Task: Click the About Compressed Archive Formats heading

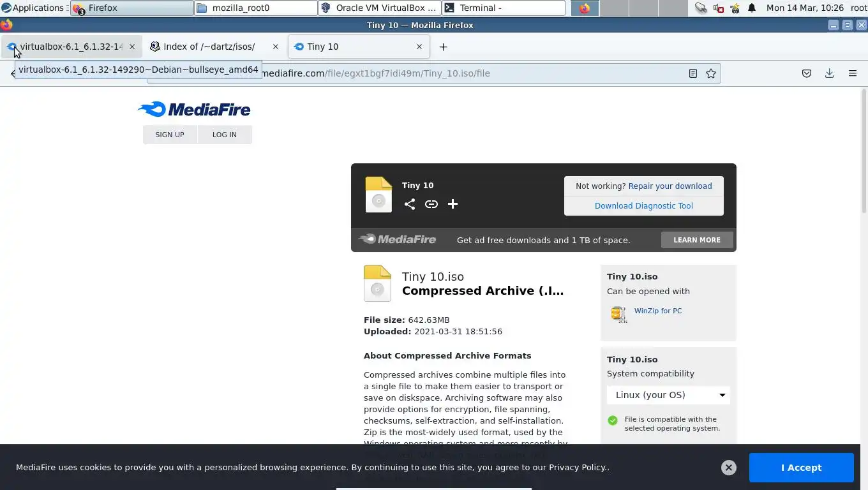Action: (x=447, y=355)
